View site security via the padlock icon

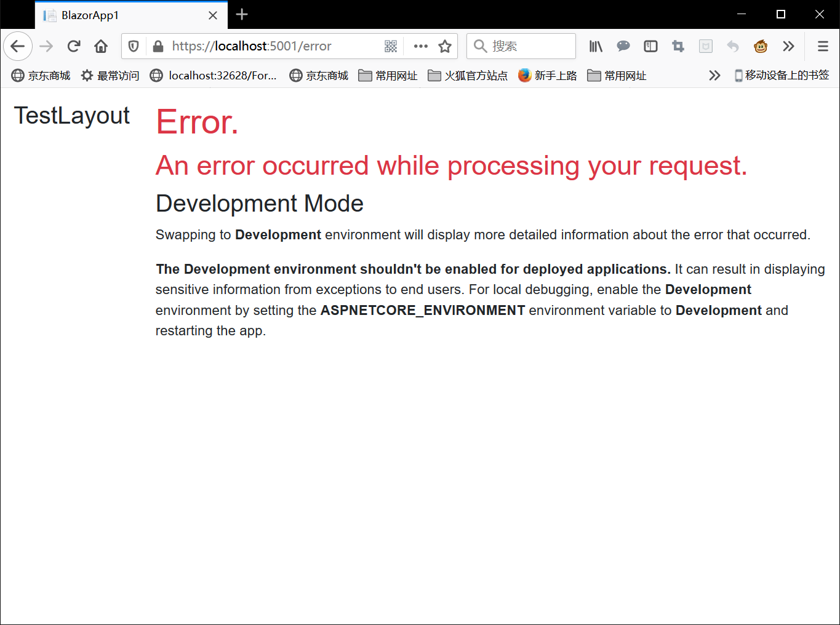pyautogui.click(x=158, y=46)
